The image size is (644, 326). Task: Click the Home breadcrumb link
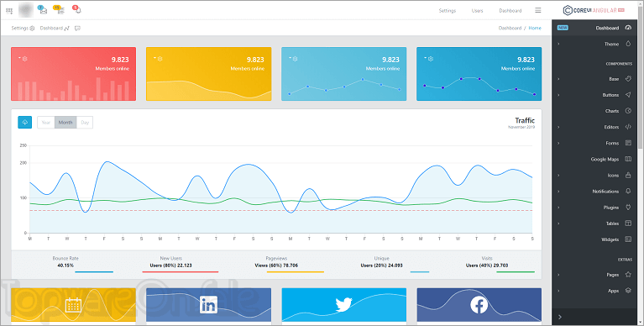click(x=535, y=28)
